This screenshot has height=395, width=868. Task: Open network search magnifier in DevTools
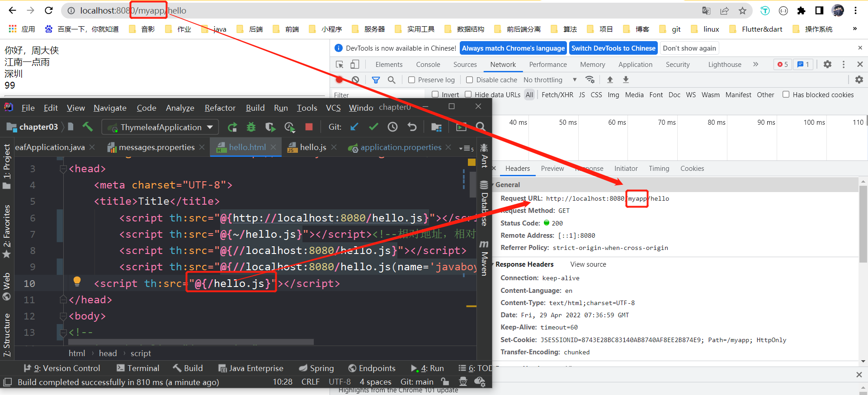pos(392,80)
